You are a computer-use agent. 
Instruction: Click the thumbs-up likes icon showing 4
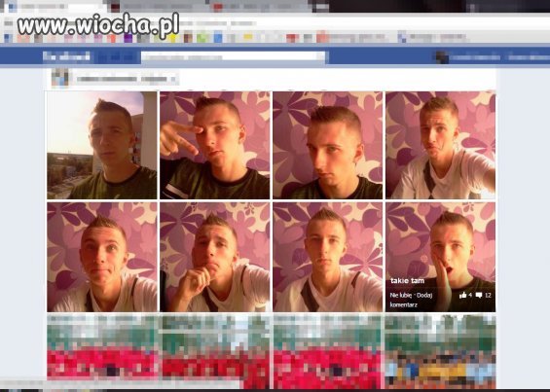pyautogui.click(x=463, y=296)
